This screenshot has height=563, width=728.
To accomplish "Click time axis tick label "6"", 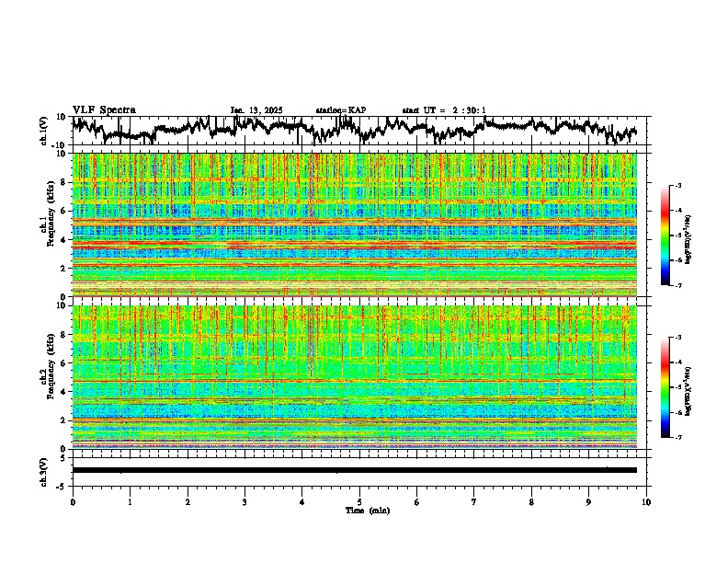I will pyautogui.click(x=416, y=502).
